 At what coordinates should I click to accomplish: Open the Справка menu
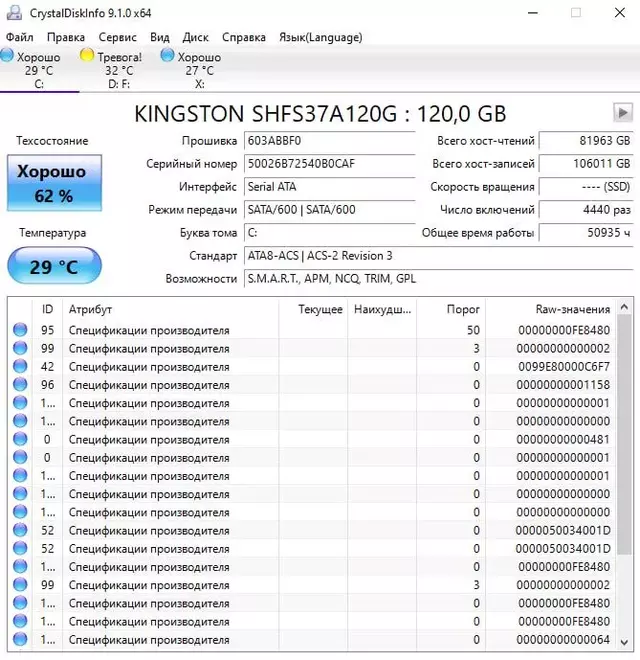tap(244, 37)
